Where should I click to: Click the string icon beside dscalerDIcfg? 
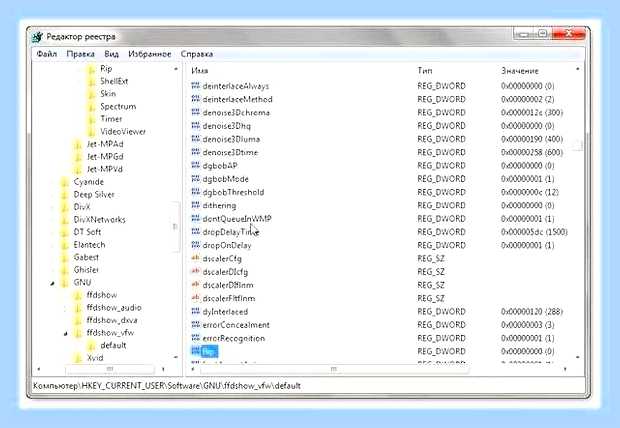(195, 271)
